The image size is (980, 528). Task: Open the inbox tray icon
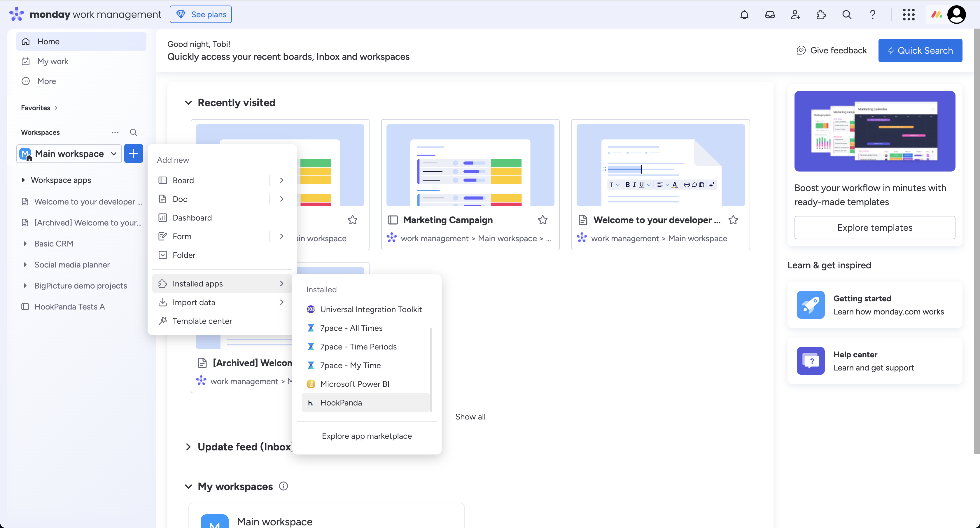pos(770,15)
